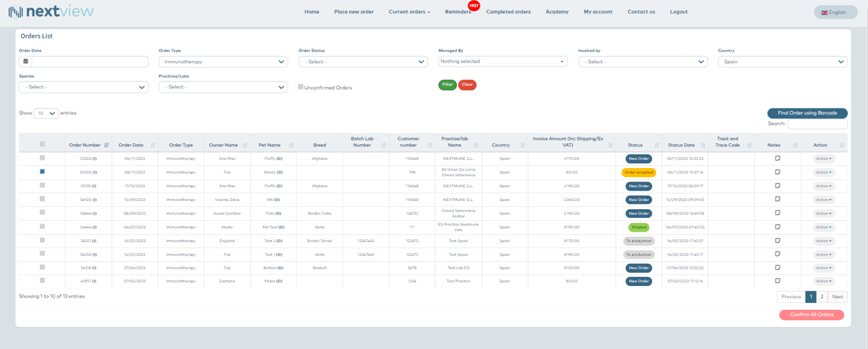Sort table by Status Date arrows
Image resolution: width=868 pixels, height=349 pixels.
pos(703,145)
